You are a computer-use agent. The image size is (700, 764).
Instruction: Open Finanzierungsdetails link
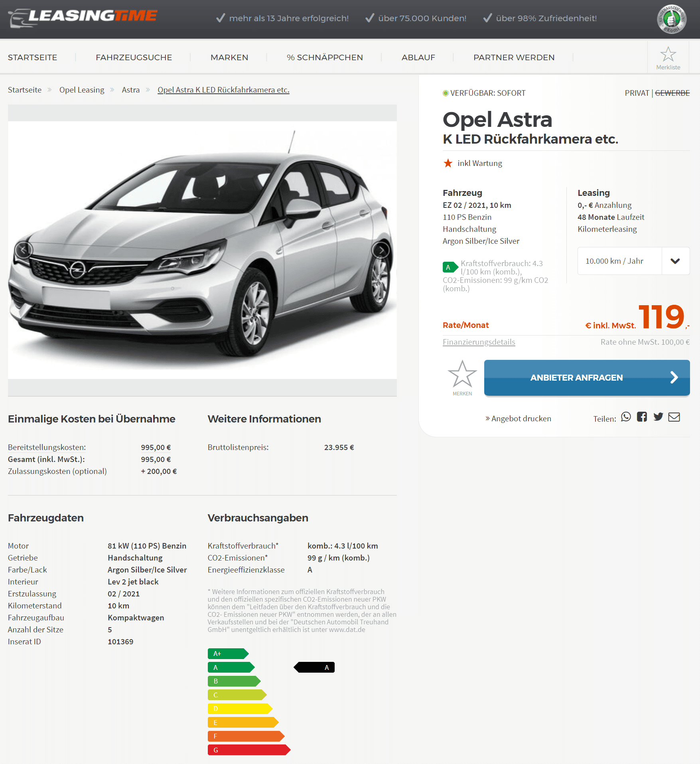[479, 342]
